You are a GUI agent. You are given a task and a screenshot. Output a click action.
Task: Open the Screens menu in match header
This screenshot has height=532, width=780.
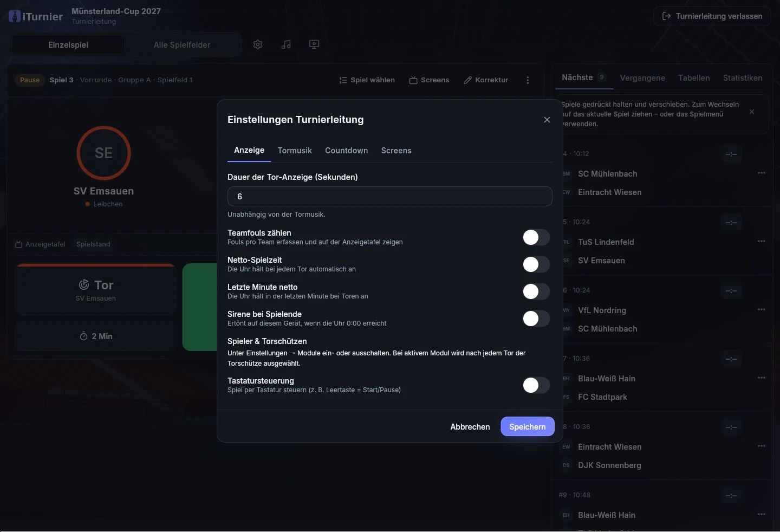(429, 80)
